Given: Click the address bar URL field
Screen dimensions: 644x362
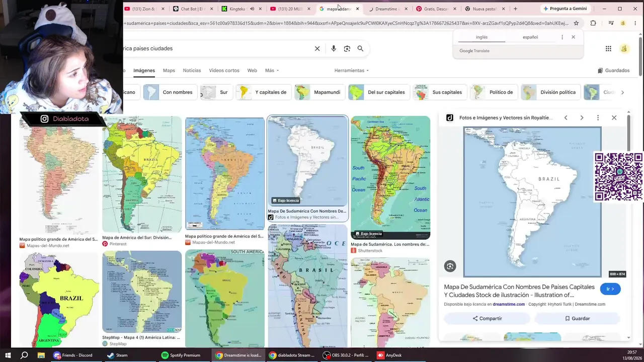Looking at the screenshot, I should (x=346, y=23).
